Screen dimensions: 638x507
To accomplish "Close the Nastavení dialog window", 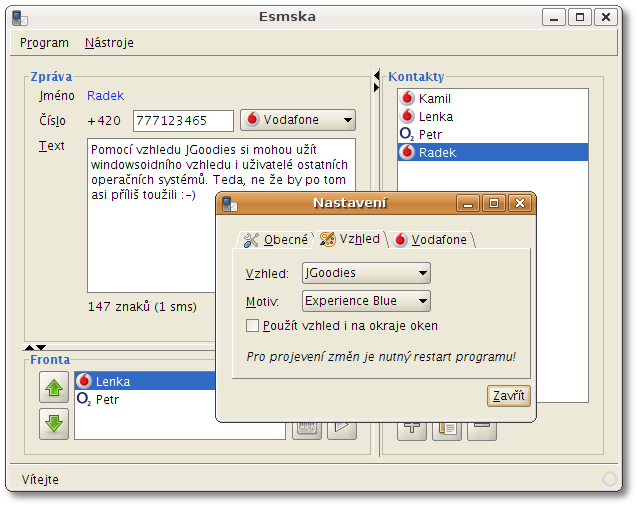I will click(x=520, y=203).
